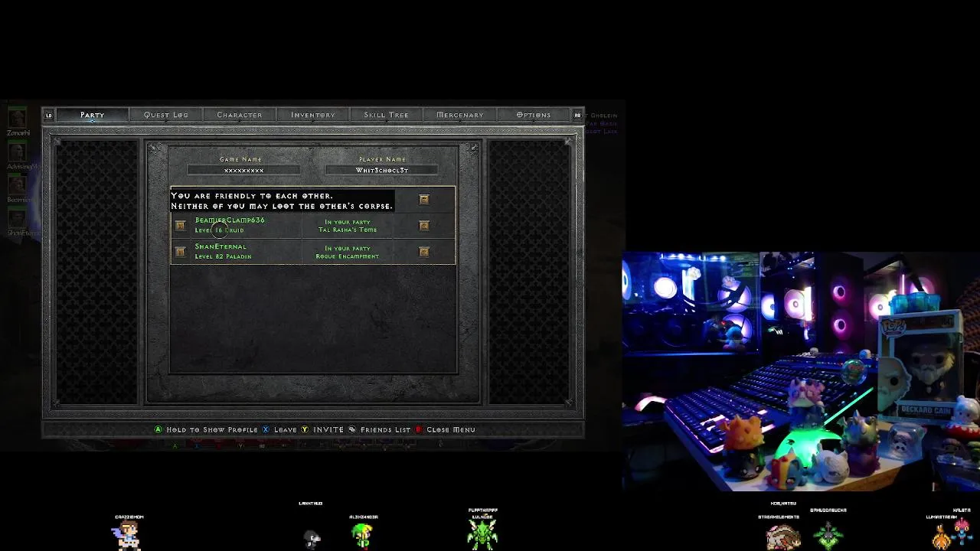The image size is (980, 551).
Task: Click the Level 16 Druid text
Action: coord(219,230)
